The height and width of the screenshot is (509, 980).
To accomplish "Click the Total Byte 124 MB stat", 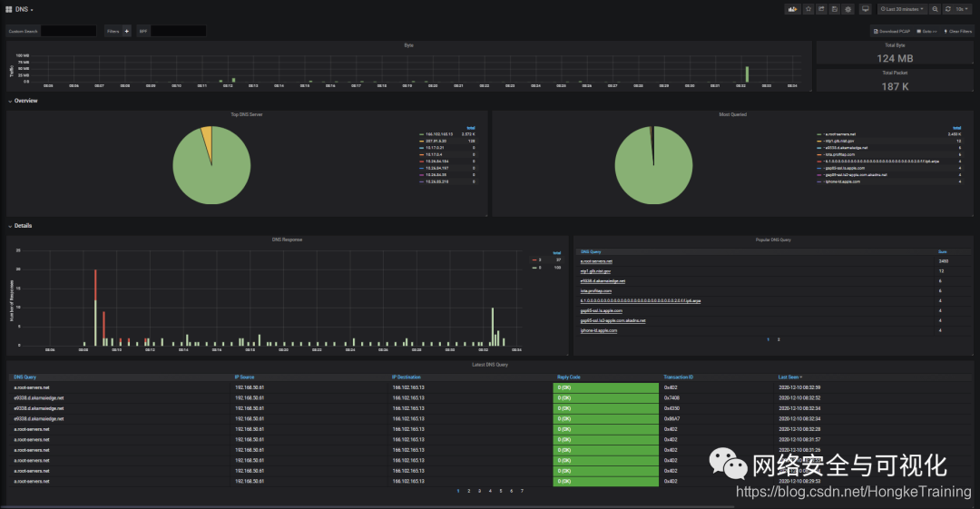I will tap(895, 58).
